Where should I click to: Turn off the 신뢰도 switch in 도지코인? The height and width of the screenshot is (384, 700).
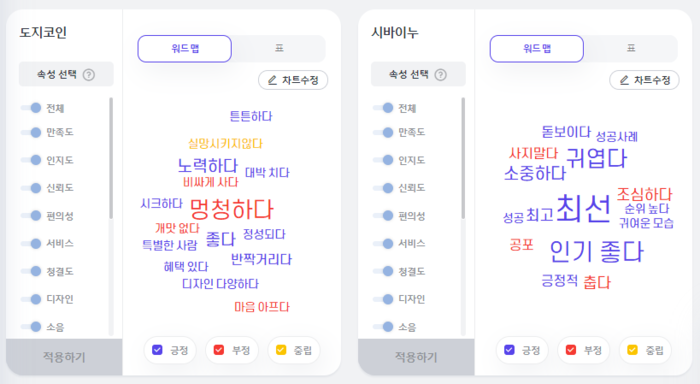click(x=31, y=188)
